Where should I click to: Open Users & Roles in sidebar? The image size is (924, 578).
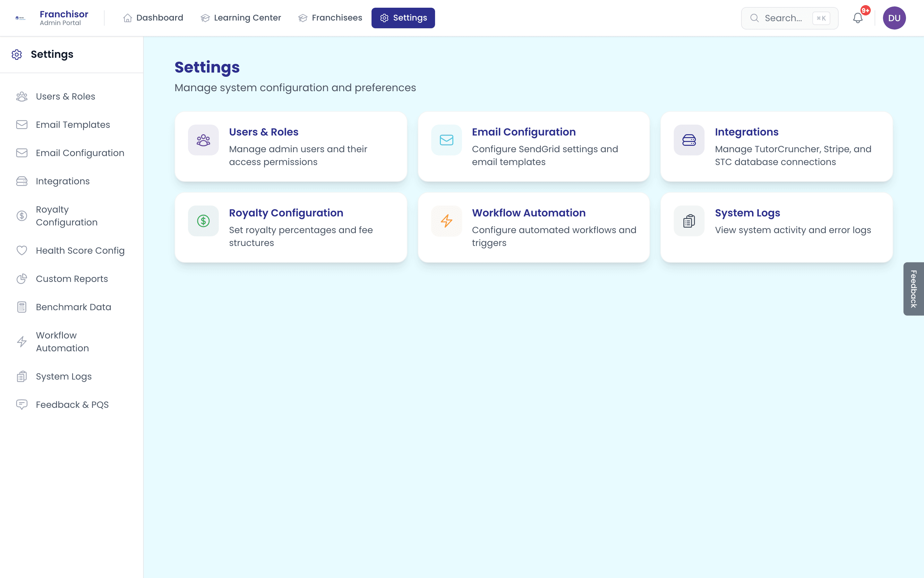[72, 96]
